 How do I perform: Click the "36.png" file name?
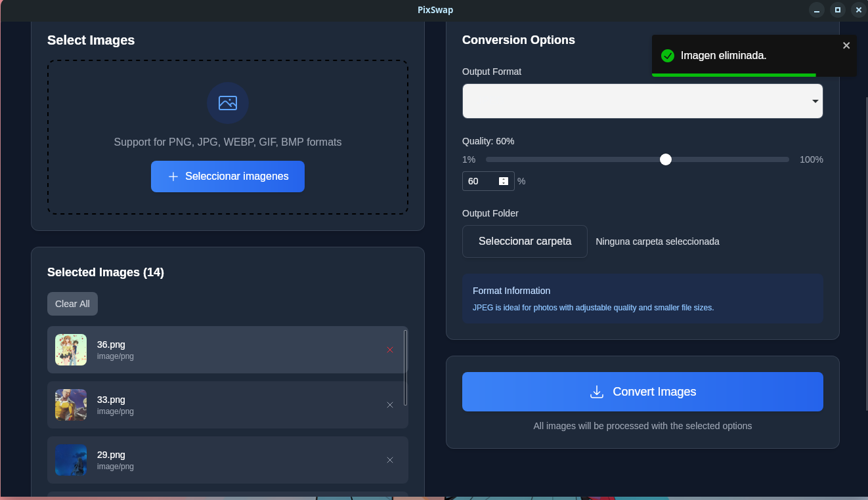click(111, 344)
